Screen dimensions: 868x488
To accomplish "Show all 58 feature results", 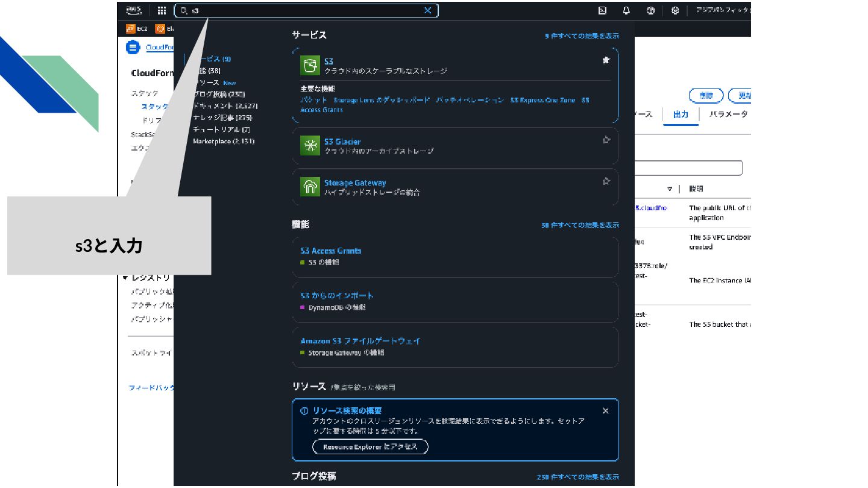I will pos(580,225).
